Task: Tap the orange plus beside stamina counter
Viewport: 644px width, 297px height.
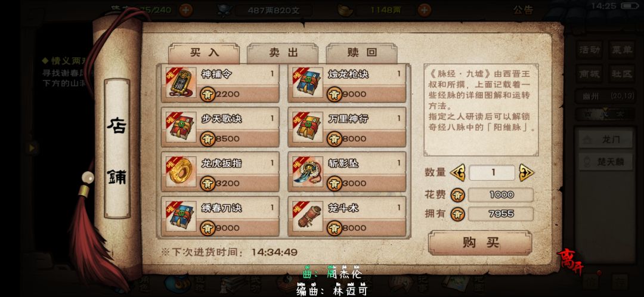Action: [185, 10]
